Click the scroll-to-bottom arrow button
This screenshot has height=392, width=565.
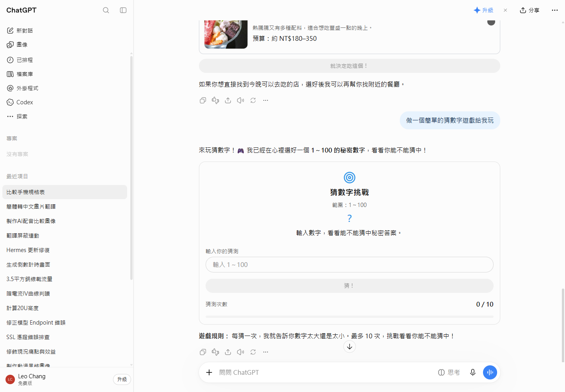pyautogui.click(x=350, y=347)
